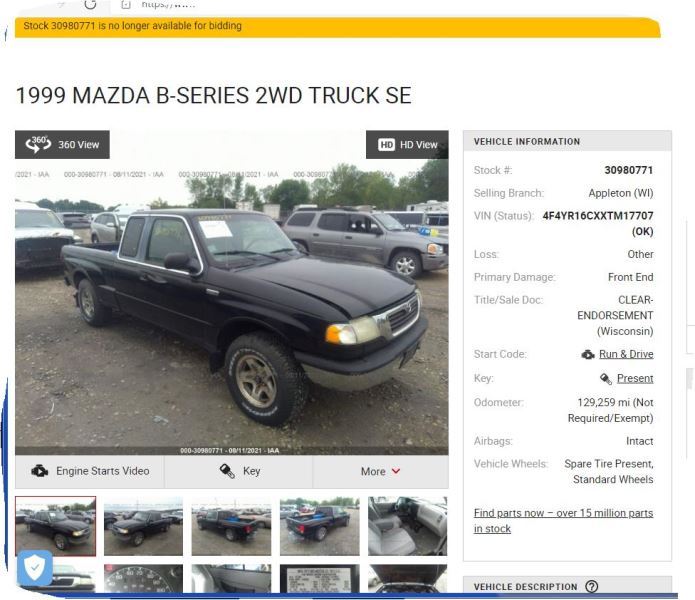Image resolution: width=695 pixels, height=600 pixels.
Task: Click the HD View badge icon
Action: [386, 144]
